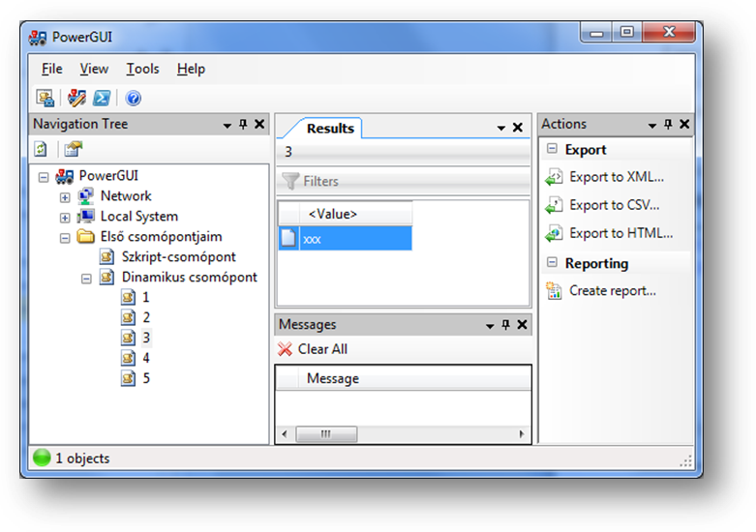Click script icon beside node 2
The height and width of the screenshot is (532, 756).
tap(128, 317)
